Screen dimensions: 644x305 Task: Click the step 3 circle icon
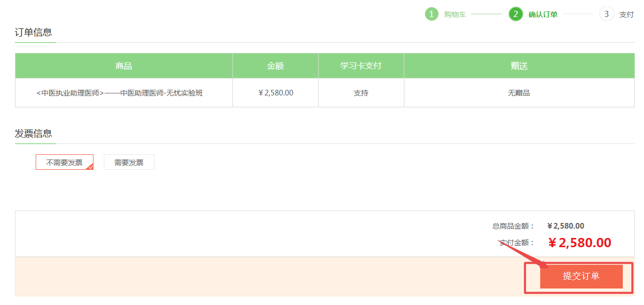pyautogui.click(x=606, y=14)
